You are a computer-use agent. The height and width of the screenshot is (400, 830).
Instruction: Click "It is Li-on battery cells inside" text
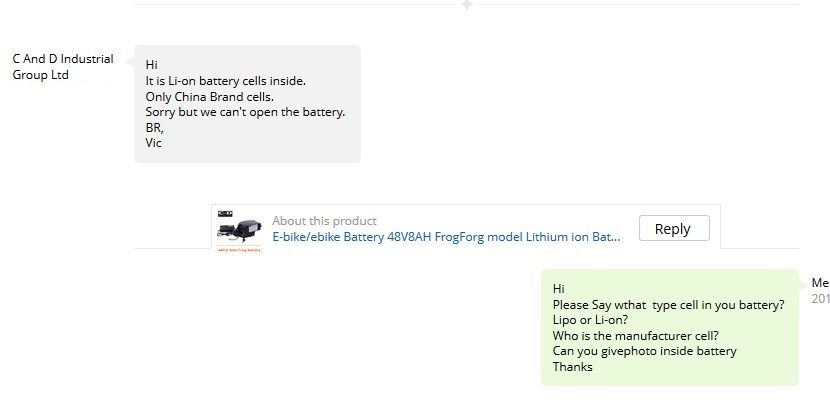click(225, 81)
